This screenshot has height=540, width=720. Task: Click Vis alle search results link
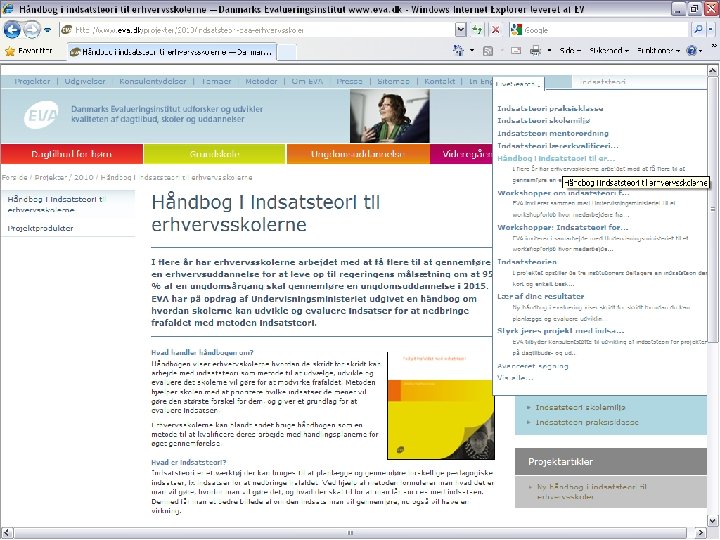pos(515,378)
